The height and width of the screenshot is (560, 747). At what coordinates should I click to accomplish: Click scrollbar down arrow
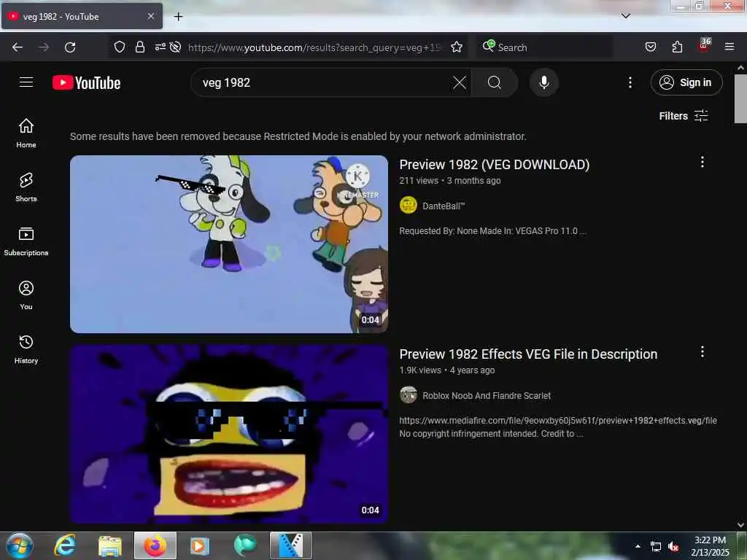tap(740, 525)
